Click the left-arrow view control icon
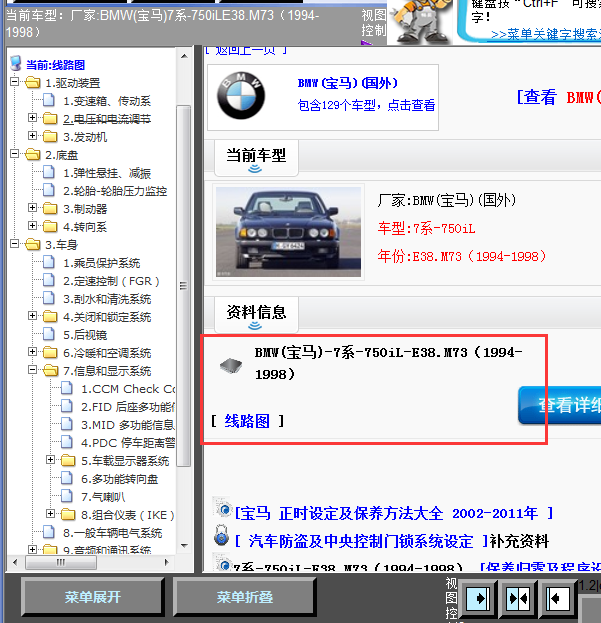 (557, 598)
